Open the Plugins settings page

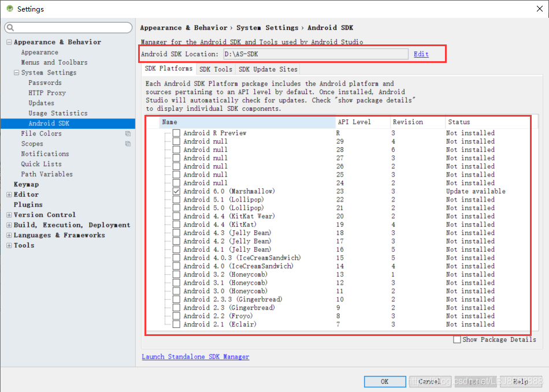point(28,204)
